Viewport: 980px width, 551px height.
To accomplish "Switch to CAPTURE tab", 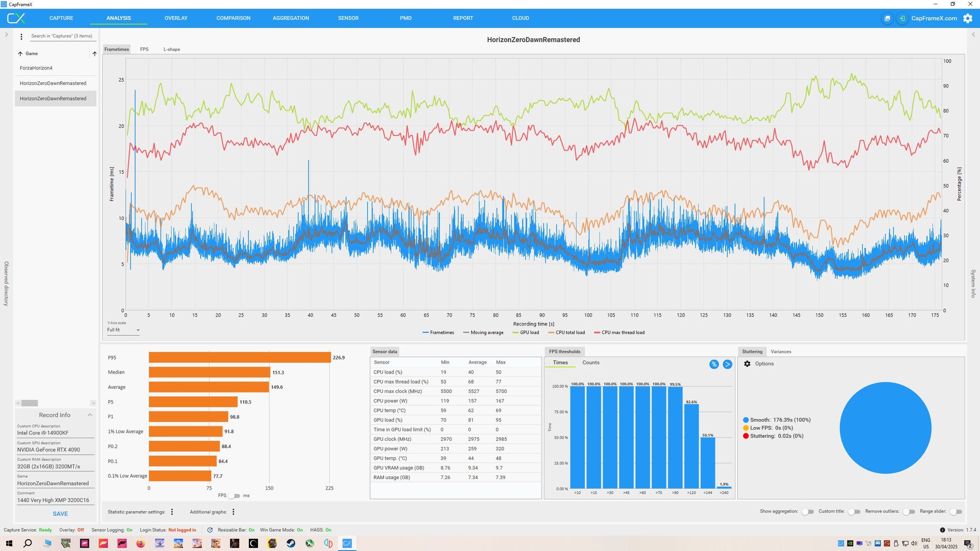I will tap(61, 18).
